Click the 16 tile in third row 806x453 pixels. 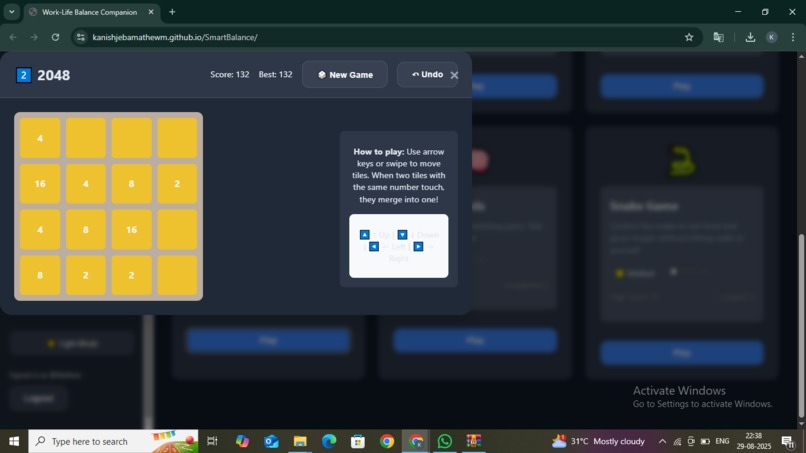point(132,229)
